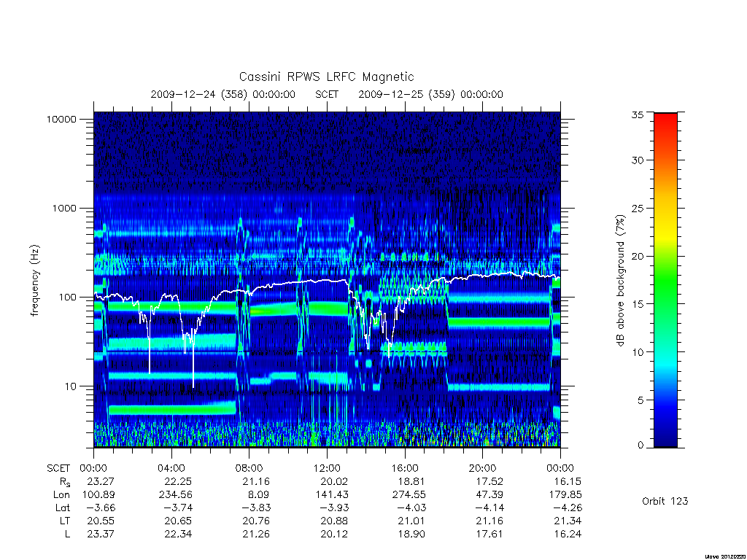
Task: Click the 'Cassini RPWS LRFC Magnetic' title
Action: 326,77
